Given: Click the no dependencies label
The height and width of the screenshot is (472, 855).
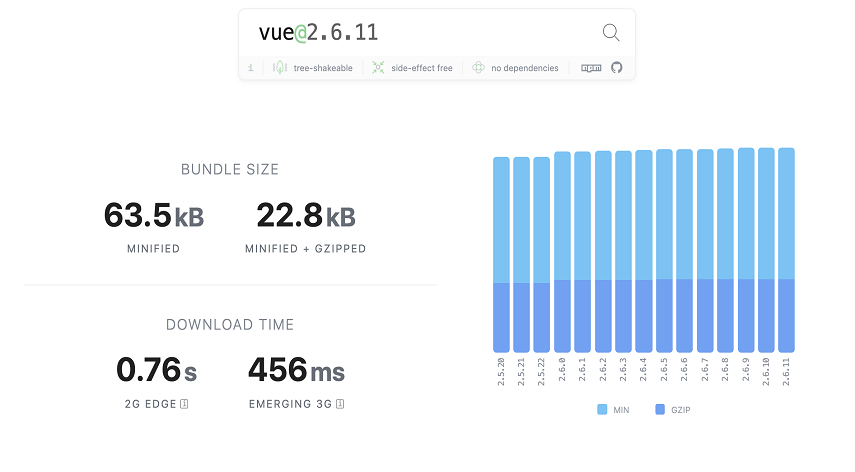Looking at the screenshot, I should [x=525, y=68].
